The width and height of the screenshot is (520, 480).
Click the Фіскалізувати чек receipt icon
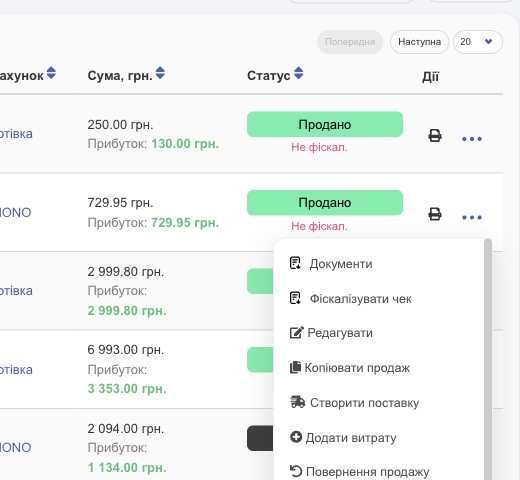[x=295, y=298]
